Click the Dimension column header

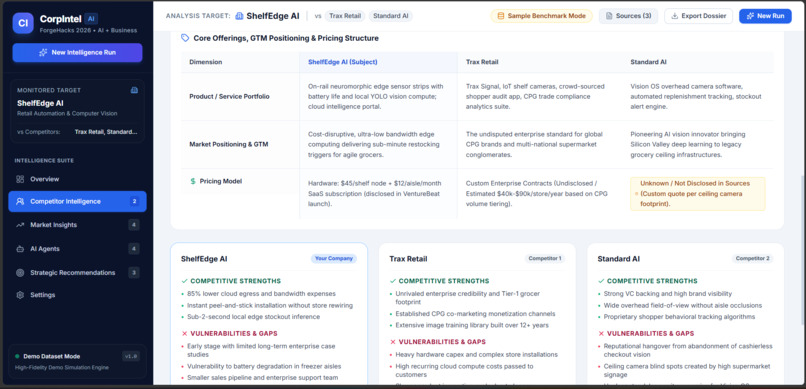click(x=206, y=62)
